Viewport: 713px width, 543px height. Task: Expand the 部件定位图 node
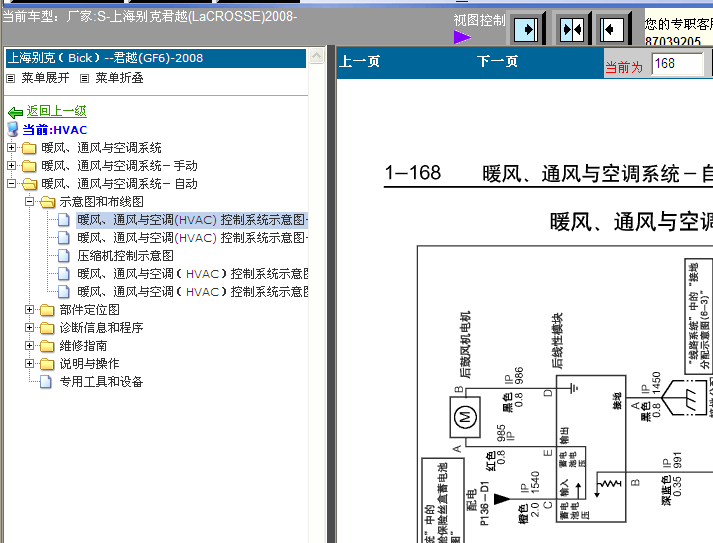[x=30, y=310]
